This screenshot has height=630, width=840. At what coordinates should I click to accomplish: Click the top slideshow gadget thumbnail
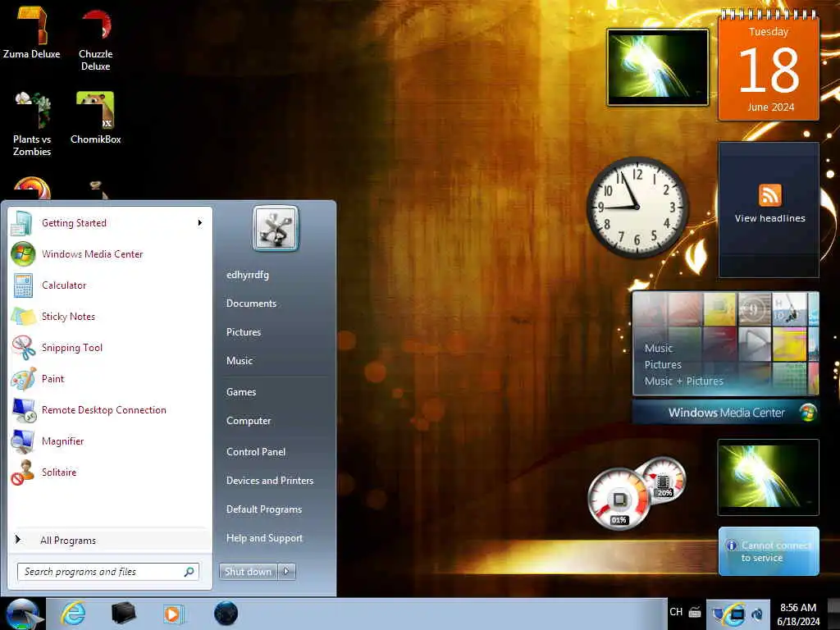658,67
